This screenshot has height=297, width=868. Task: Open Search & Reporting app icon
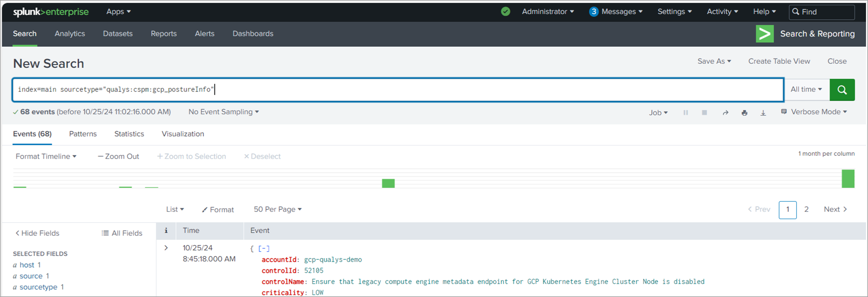click(765, 34)
